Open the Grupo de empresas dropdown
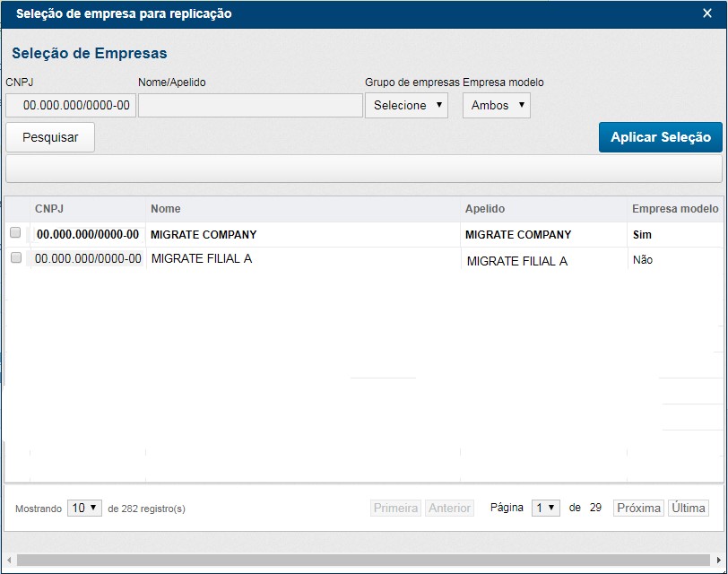 pyautogui.click(x=406, y=105)
